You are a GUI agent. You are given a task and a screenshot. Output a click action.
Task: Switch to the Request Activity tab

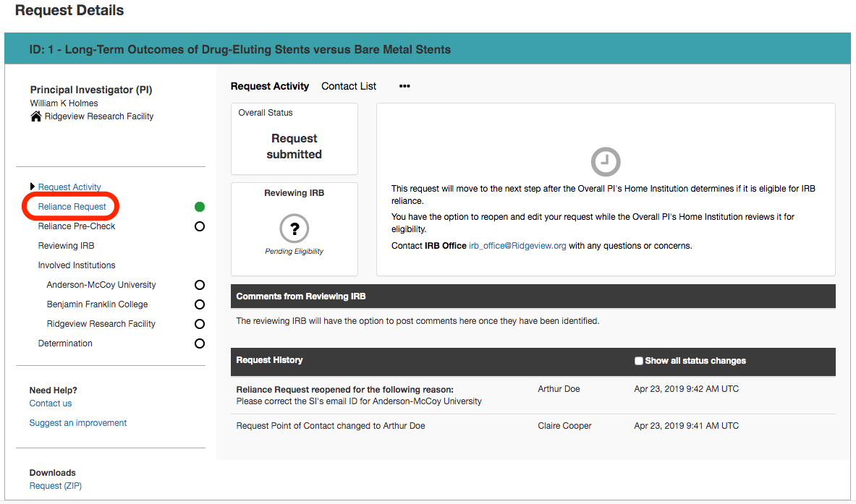270,86
